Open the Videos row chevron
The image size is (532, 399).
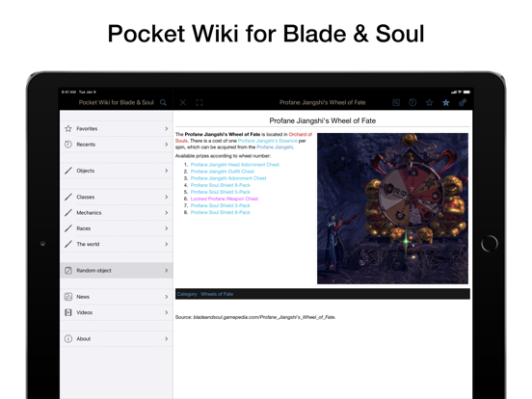(x=166, y=312)
